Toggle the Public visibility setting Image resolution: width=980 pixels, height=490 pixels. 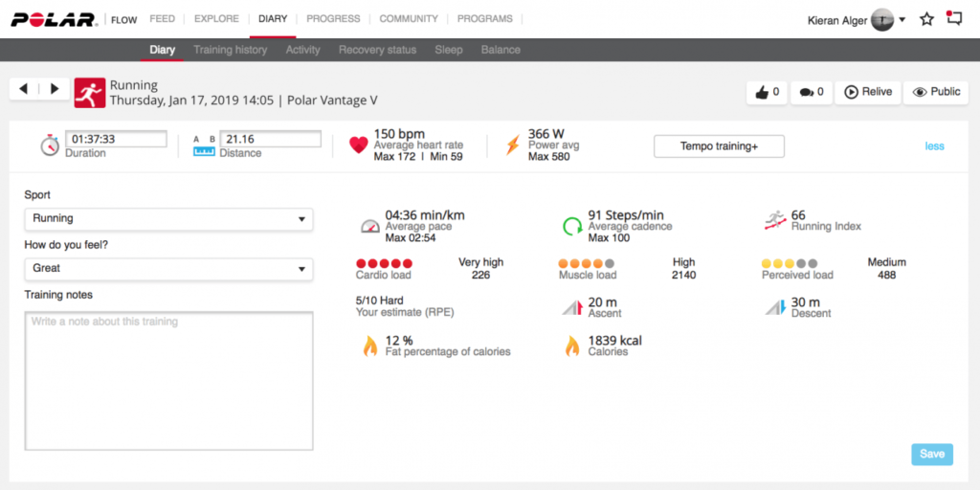click(936, 92)
